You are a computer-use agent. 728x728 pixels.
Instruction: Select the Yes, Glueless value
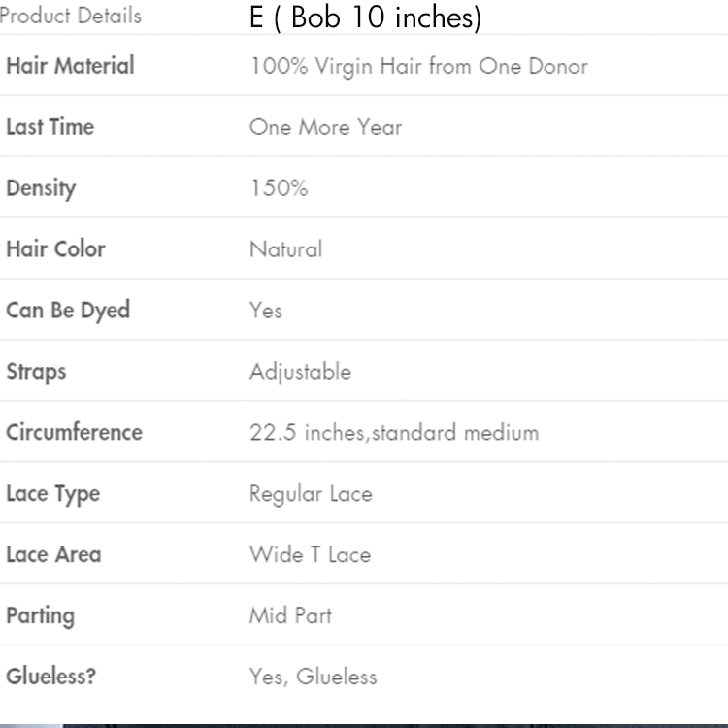(x=313, y=677)
